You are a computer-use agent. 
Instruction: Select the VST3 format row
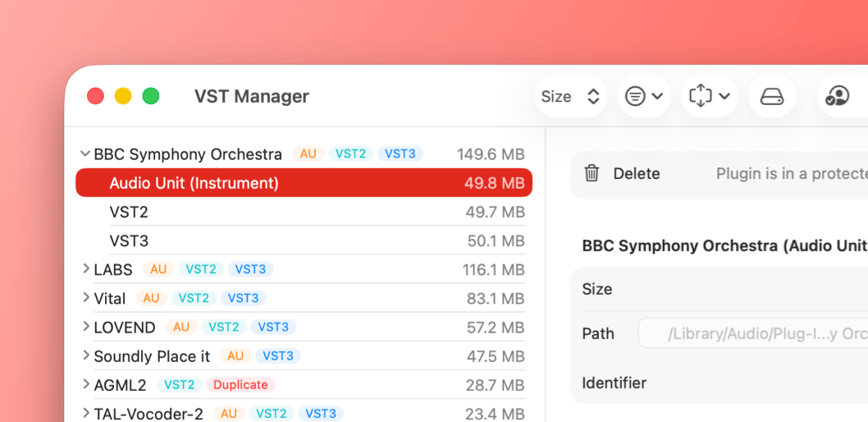[x=304, y=241]
